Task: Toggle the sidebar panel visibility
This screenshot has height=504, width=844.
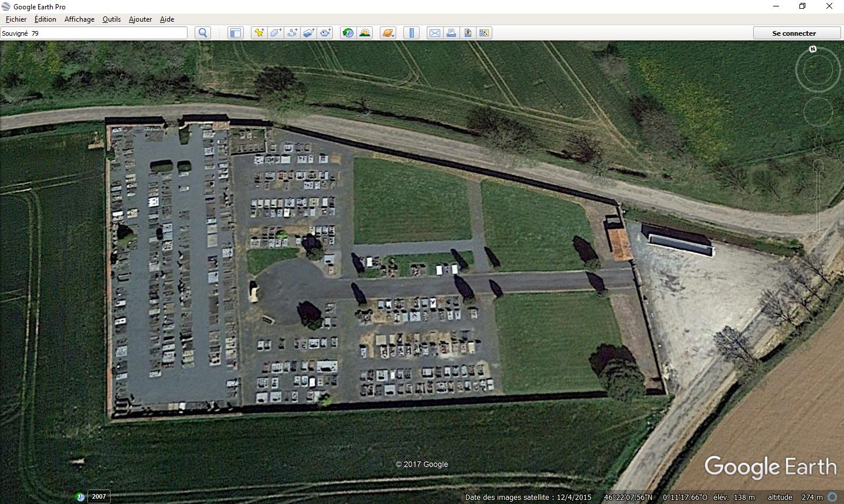Action: coord(236,33)
